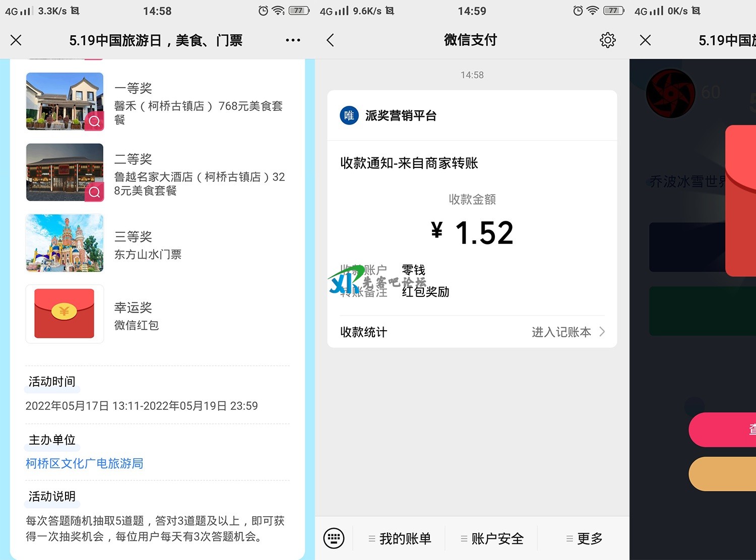Screen dimensions: 756x560
Task: Expand 收款统计 row chevron
Action: (x=602, y=332)
